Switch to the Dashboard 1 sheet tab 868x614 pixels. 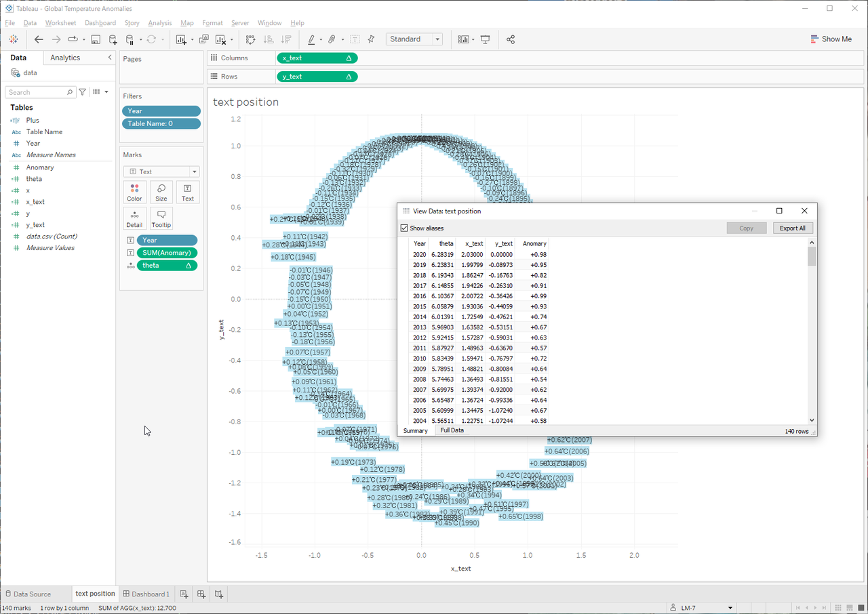tap(146, 594)
